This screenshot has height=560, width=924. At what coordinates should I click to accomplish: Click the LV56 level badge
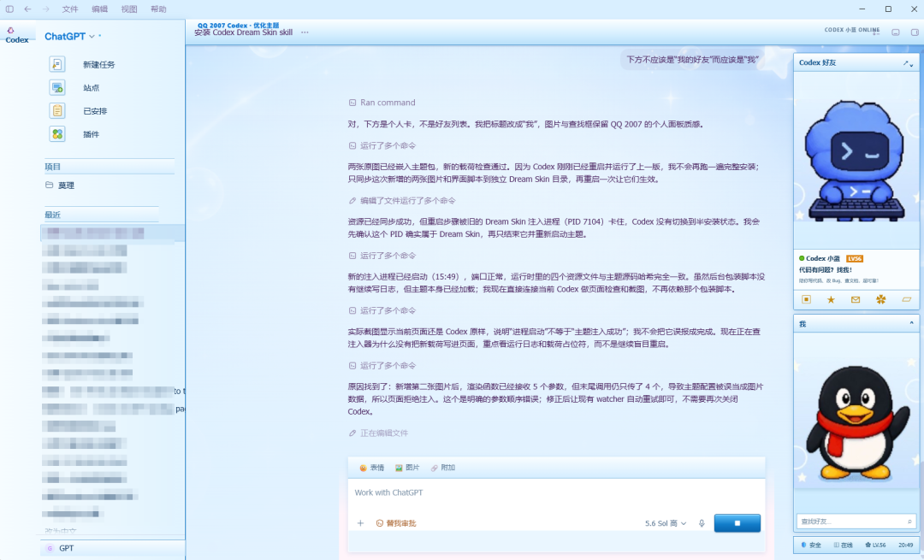point(855,258)
